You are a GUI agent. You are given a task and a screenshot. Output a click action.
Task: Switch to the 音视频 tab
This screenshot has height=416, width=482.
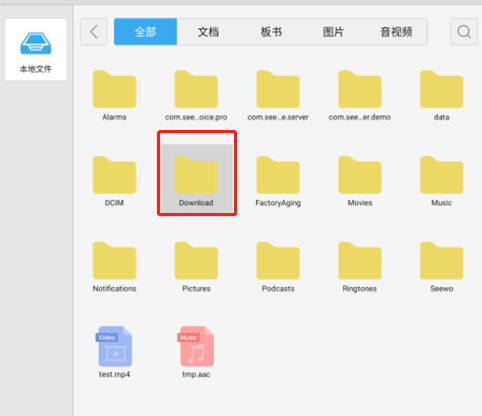coord(396,32)
